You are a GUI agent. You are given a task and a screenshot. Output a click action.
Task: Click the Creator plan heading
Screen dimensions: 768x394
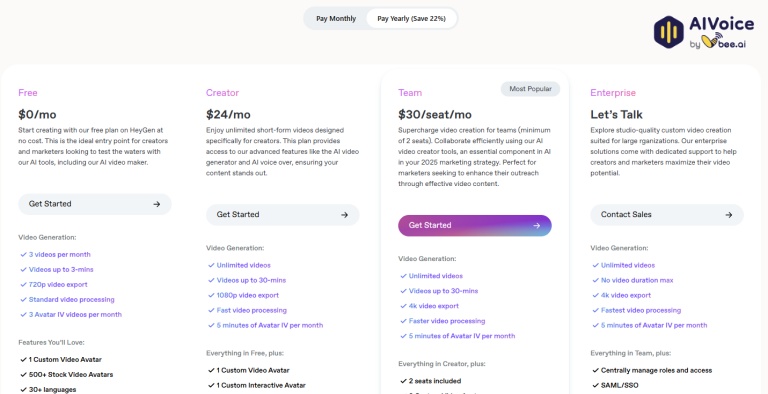[x=222, y=93]
